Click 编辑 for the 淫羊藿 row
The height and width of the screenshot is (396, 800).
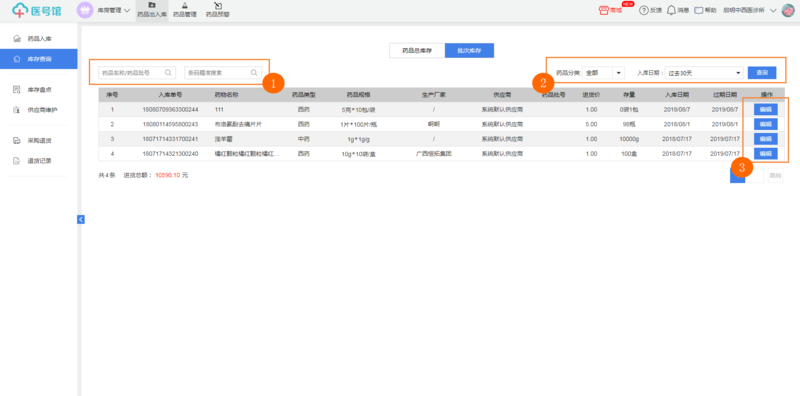(x=765, y=139)
